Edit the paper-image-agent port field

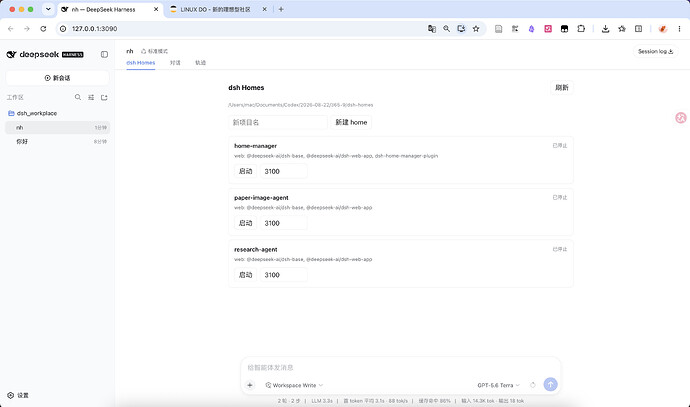(283, 223)
